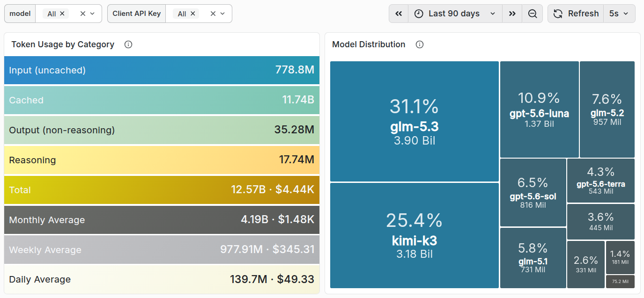Image resolution: width=644 pixels, height=298 pixels.
Task: Shift time range backward
Action: click(x=399, y=14)
